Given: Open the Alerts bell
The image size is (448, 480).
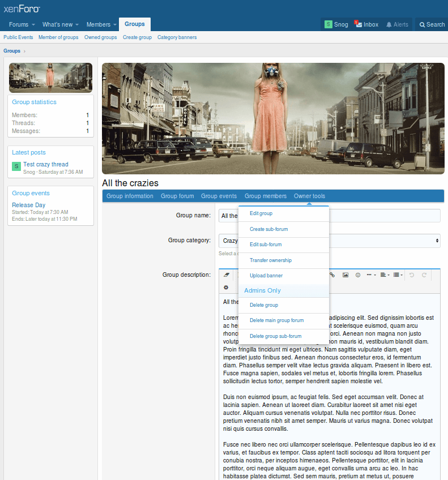Looking at the screenshot, I should point(396,24).
